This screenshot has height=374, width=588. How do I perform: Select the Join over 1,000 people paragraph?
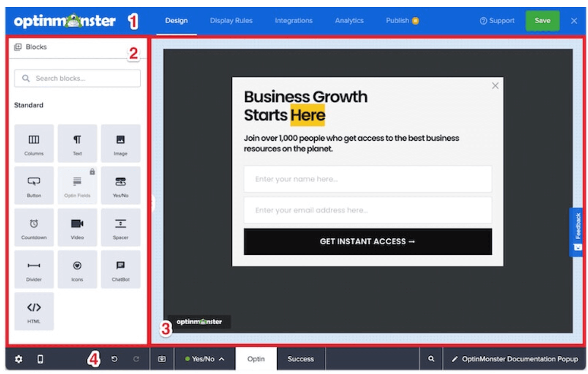(x=351, y=143)
